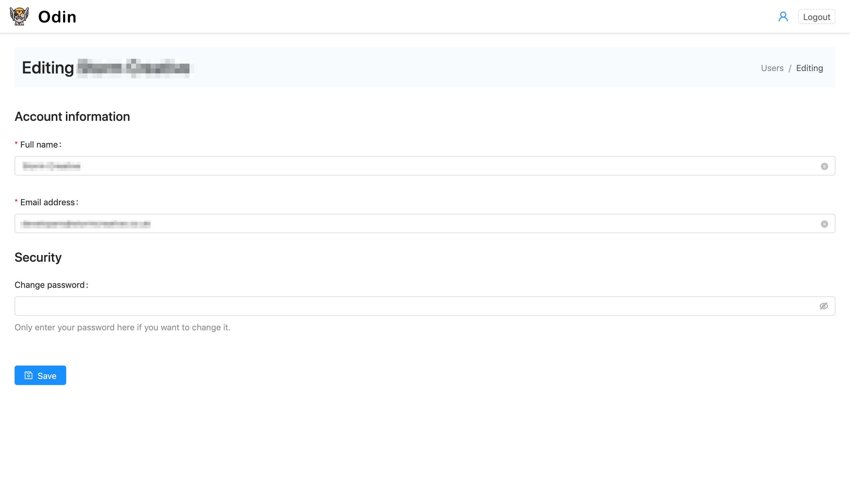Screen dimensions: 850x504
Task: Click the Account information heading
Action: (x=72, y=117)
